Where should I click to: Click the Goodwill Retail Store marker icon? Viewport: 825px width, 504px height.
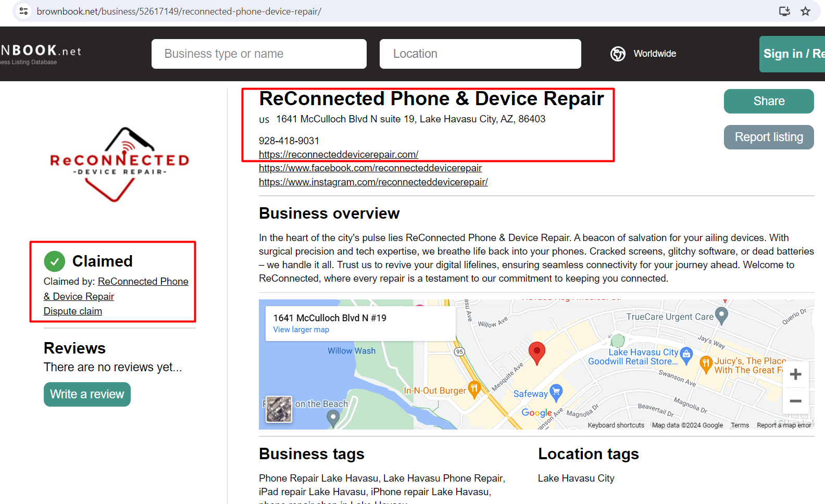(x=686, y=355)
